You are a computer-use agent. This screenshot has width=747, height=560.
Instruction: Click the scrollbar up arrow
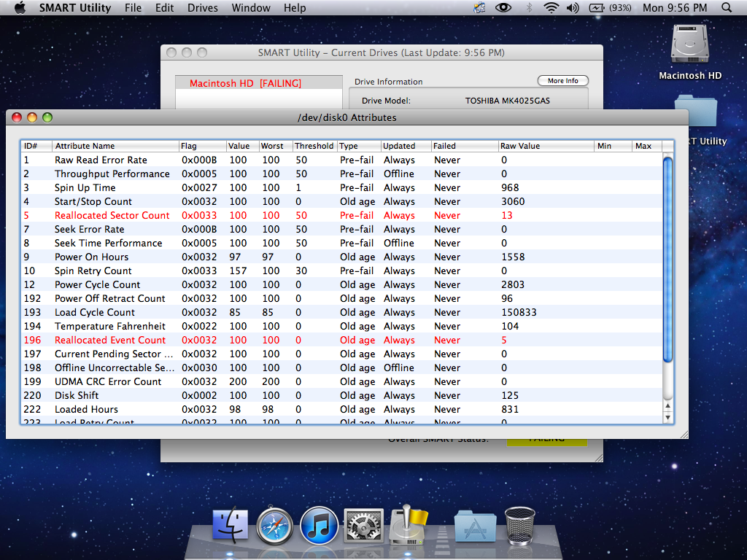[668, 405]
